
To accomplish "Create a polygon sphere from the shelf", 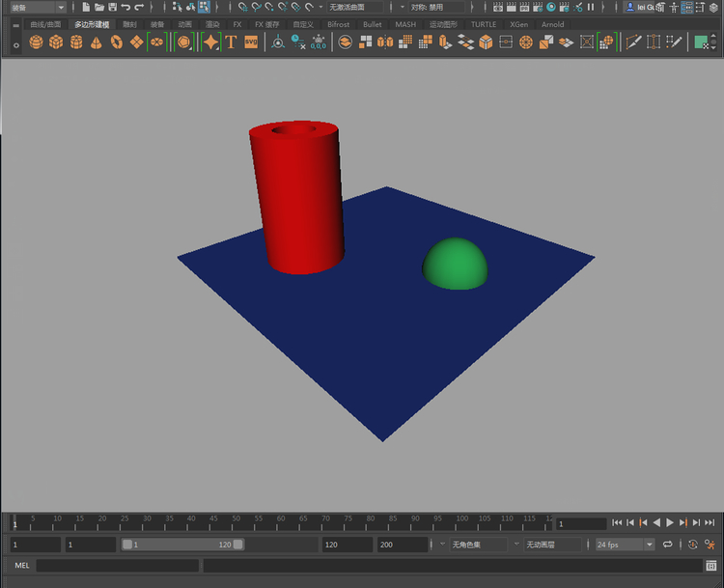I will 36,42.
